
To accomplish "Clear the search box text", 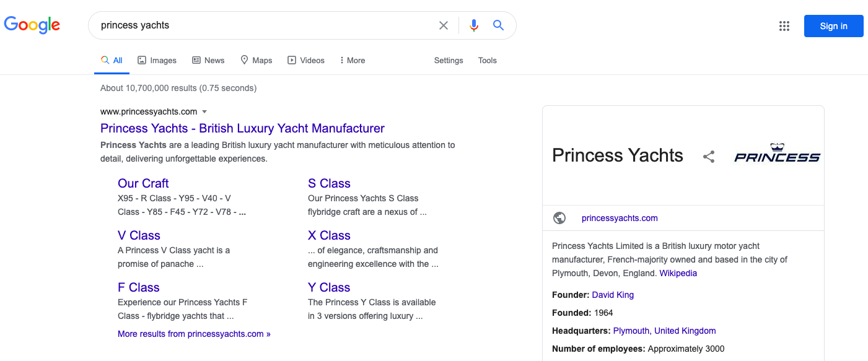I will [x=444, y=25].
